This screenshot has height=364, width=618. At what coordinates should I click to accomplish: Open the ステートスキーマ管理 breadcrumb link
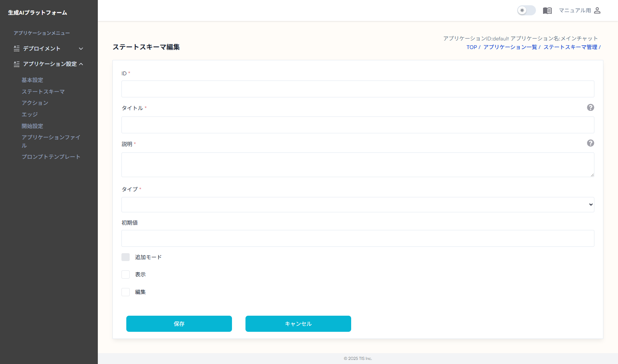570,47
